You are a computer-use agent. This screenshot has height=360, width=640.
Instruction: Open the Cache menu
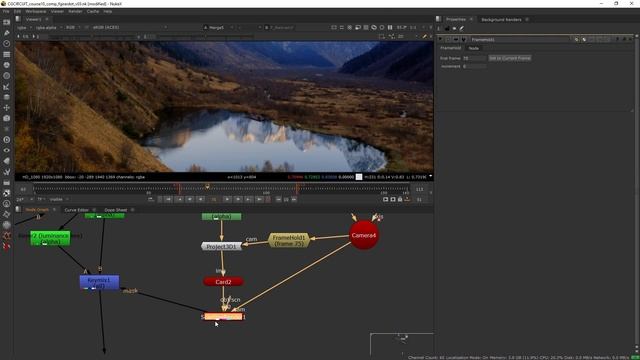coord(93,11)
